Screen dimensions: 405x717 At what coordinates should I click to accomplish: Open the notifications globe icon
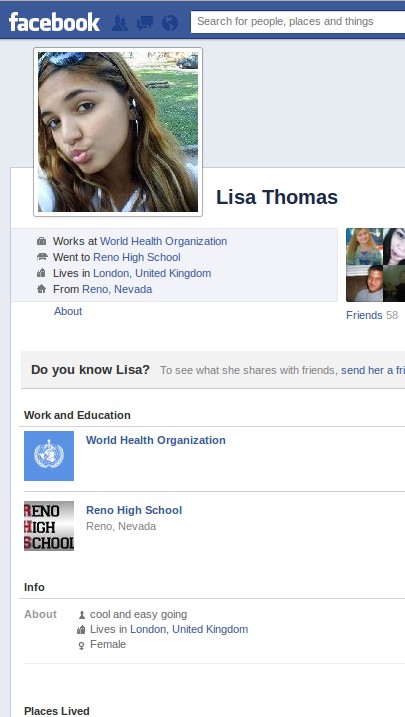point(170,22)
